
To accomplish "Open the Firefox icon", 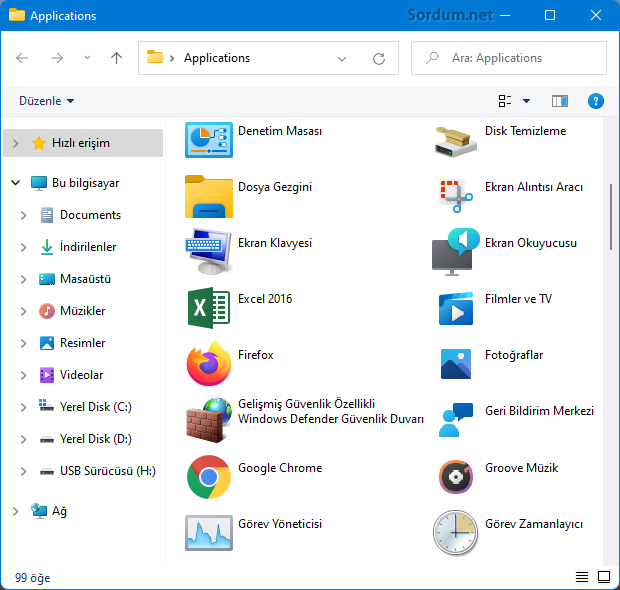I will click(x=209, y=363).
